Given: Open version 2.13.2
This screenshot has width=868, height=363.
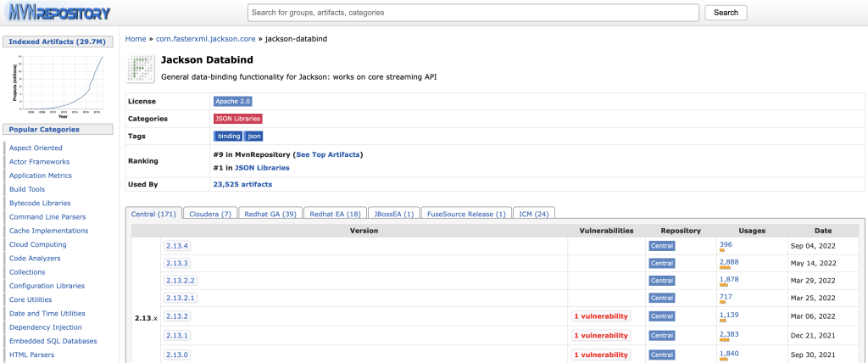Looking at the screenshot, I should [x=178, y=316].
